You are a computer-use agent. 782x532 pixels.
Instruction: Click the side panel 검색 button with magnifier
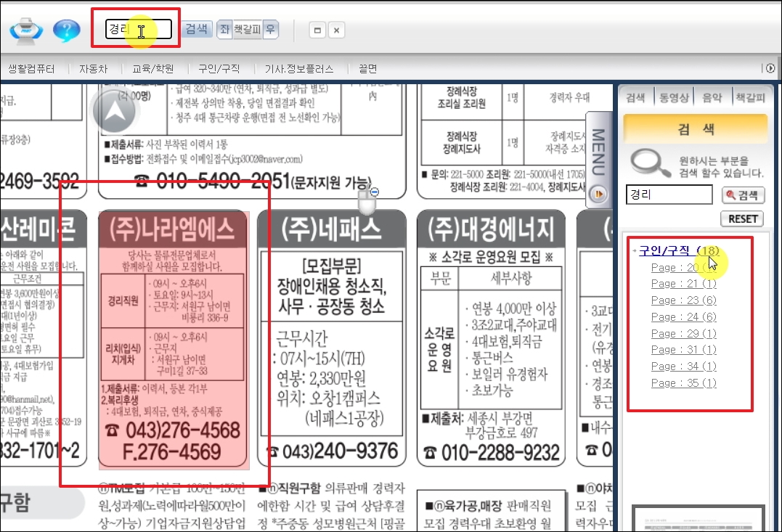(x=743, y=195)
